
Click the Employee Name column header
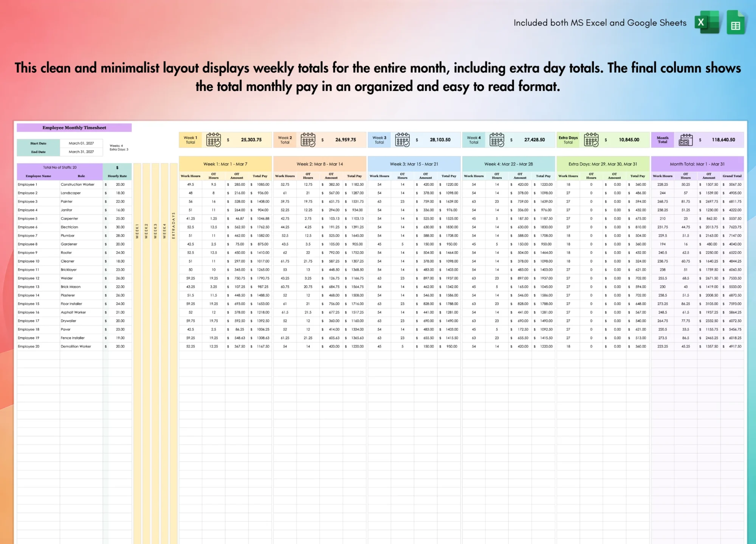click(38, 176)
